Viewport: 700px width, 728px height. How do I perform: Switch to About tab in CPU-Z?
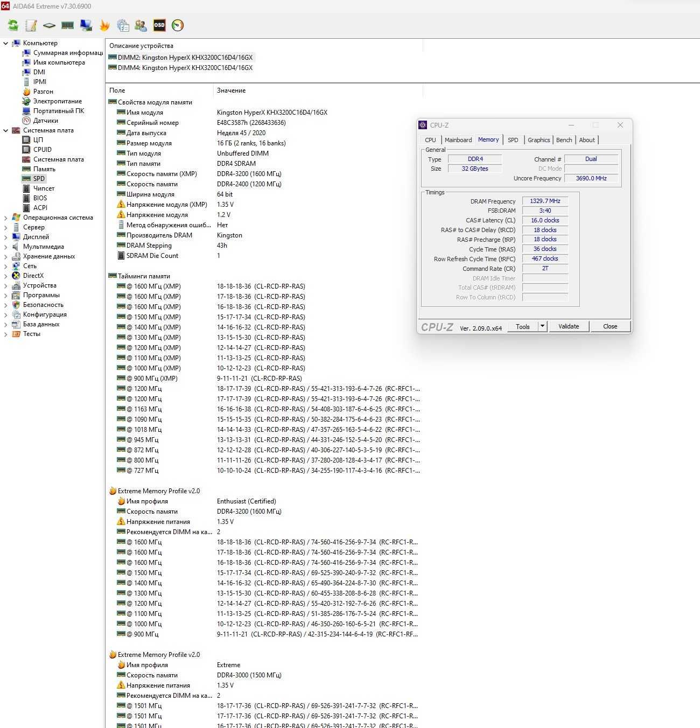587,140
